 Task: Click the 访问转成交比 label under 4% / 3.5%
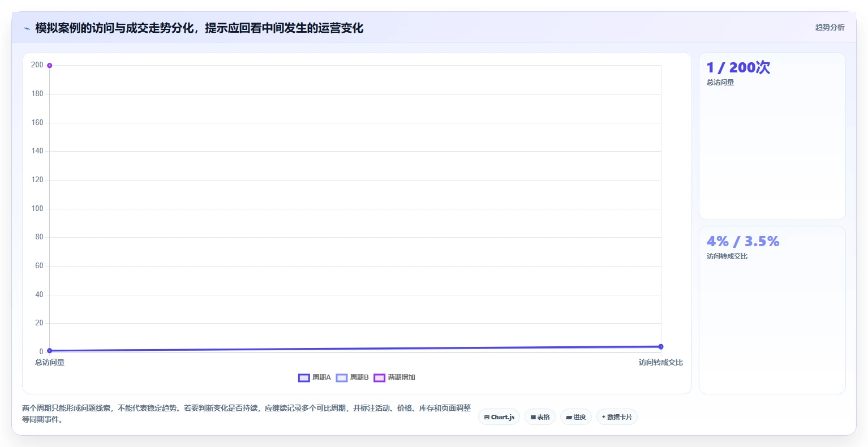(x=727, y=256)
